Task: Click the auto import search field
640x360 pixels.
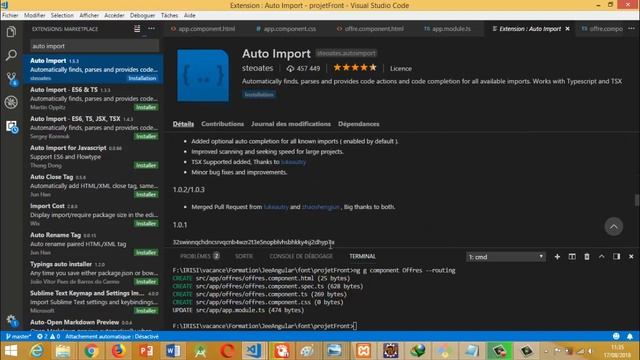Action: [94, 46]
